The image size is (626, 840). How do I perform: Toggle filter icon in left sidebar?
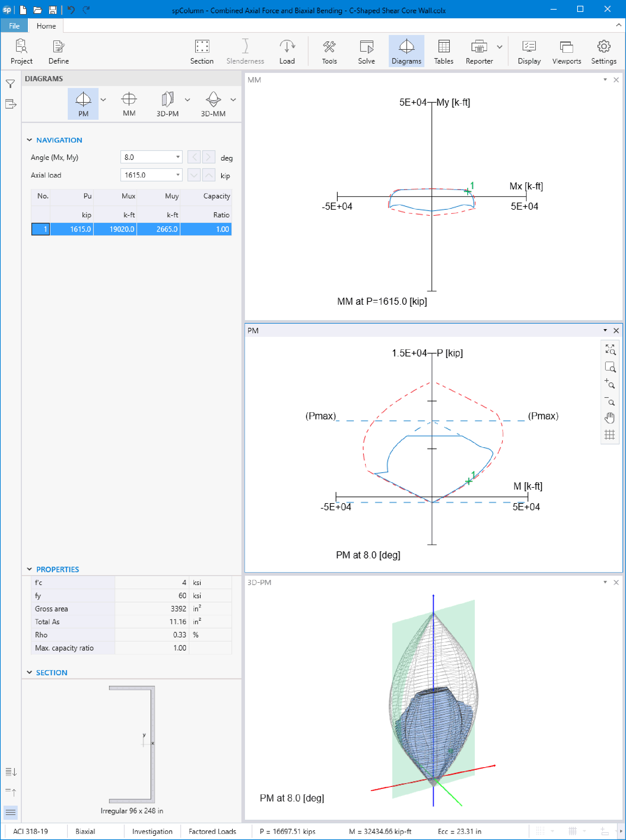click(x=11, y=84)
